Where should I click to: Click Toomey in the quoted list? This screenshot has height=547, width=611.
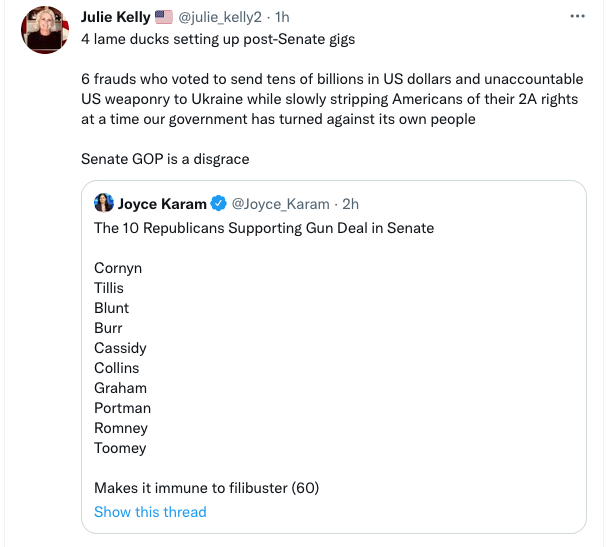[x=120, y=448]
